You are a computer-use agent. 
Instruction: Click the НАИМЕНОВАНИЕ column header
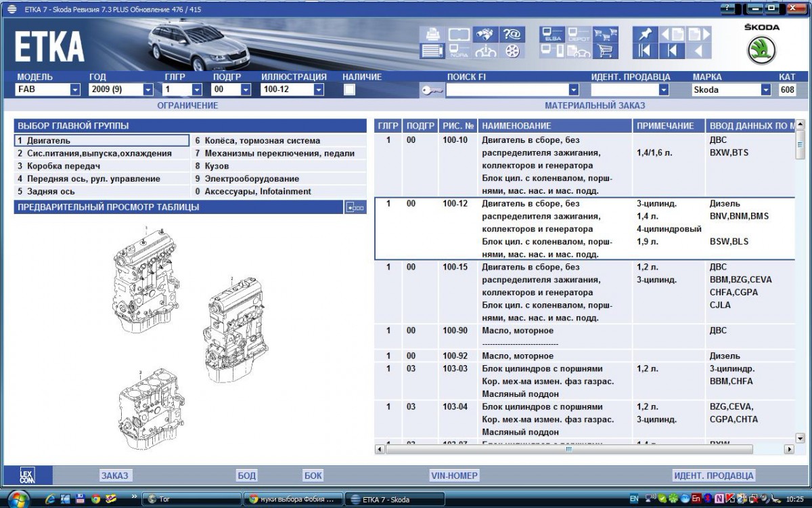[x=555, y=126]
